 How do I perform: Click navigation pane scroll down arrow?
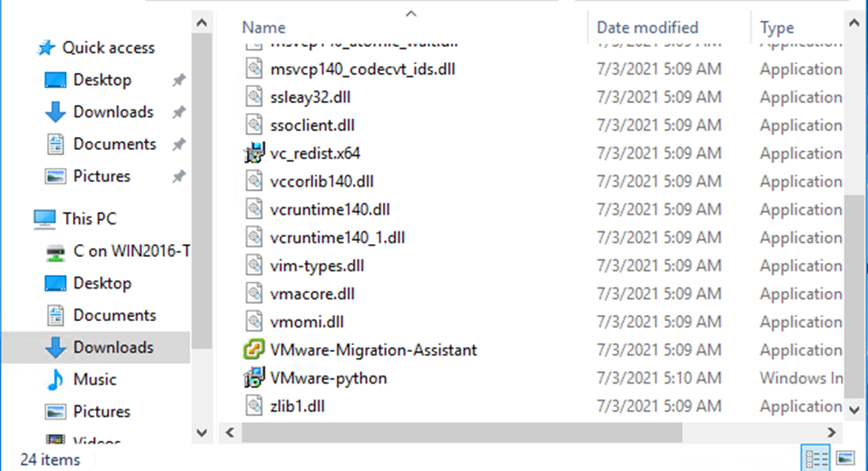pyautogui.click(x=201, y=432)
